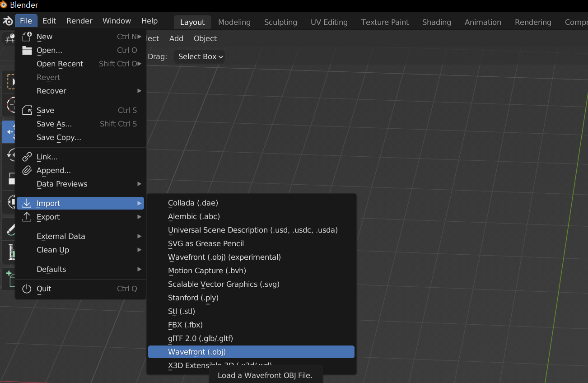This screenshot has height=383, width=588.
Task: Open the Help menu
Action: pos(149,21)
